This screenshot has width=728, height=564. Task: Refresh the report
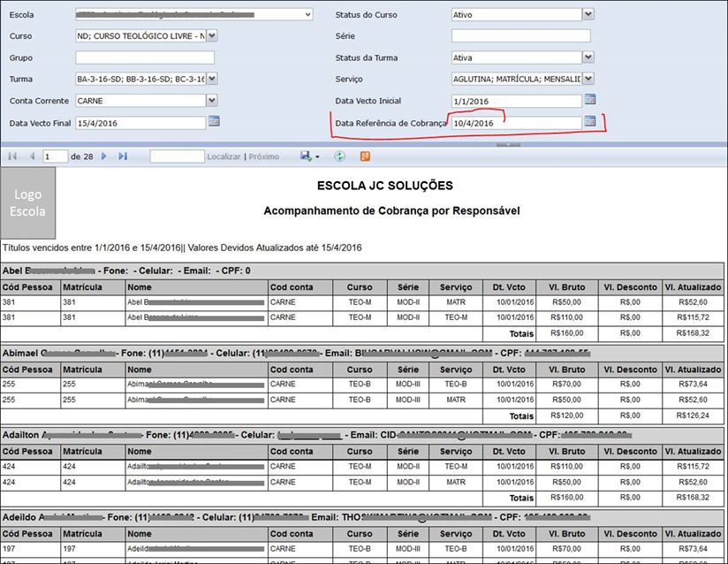coord(340,156)
